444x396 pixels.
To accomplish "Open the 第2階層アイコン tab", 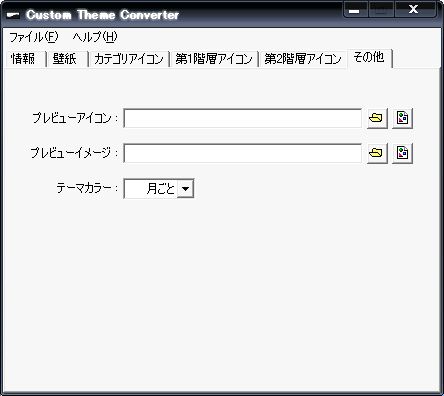I will click(x=303, y=59).
